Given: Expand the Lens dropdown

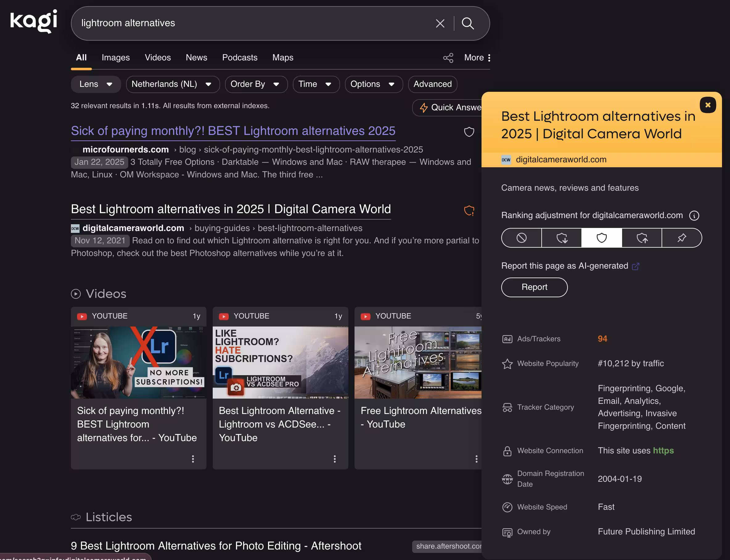Looking at the screenshot, I should point(96,84).
